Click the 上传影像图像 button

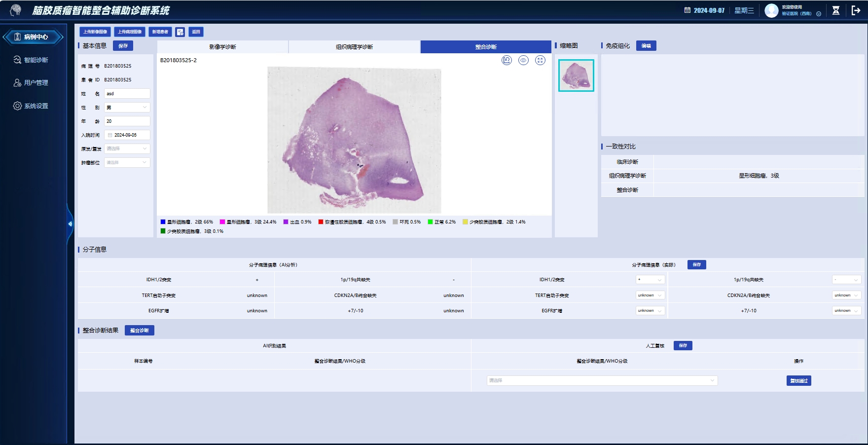tap(95, 32)
